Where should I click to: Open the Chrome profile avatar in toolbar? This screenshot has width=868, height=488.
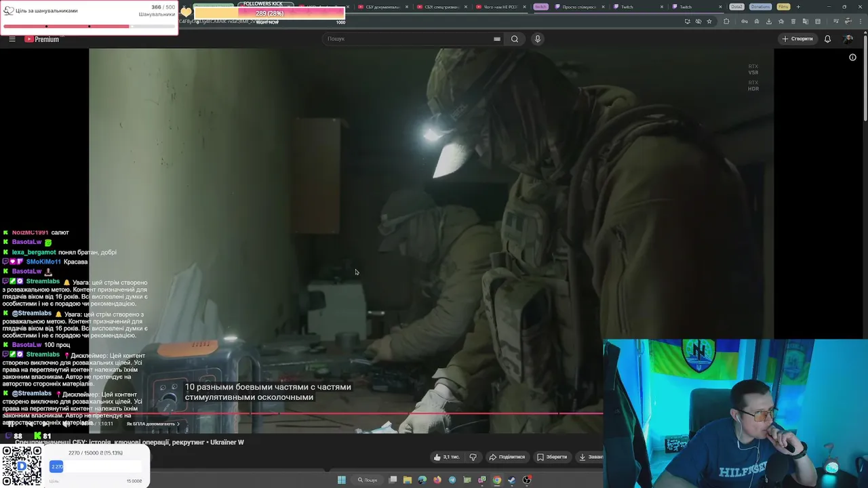848,21
